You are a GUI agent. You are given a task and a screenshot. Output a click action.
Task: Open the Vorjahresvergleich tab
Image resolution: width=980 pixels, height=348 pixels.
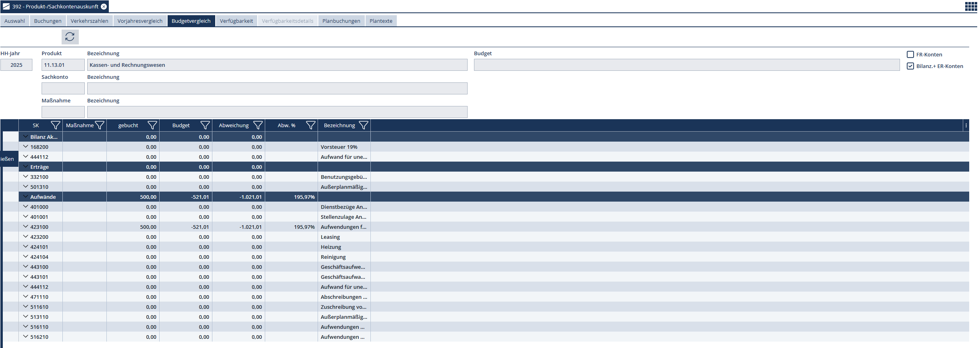[x=140, y=21]
